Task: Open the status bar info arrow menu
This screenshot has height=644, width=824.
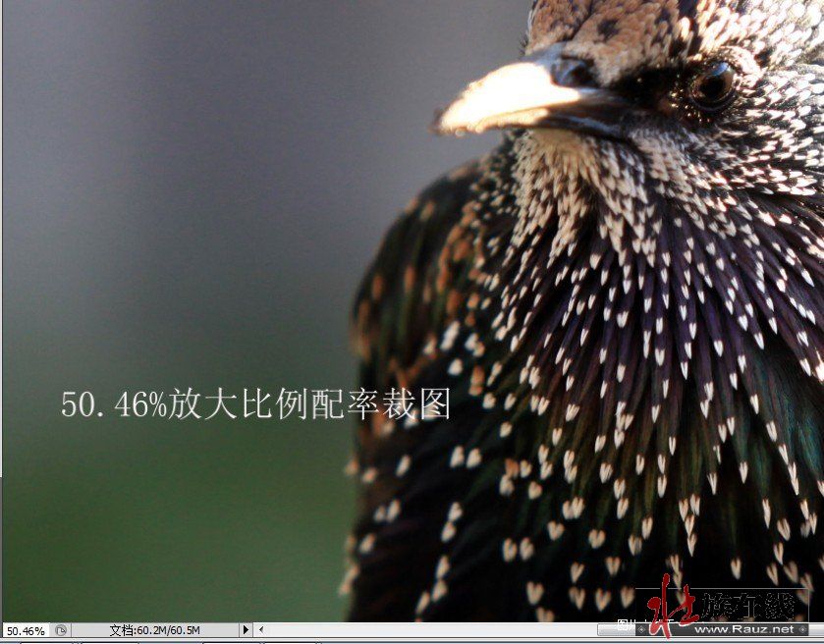Action: 246,629
